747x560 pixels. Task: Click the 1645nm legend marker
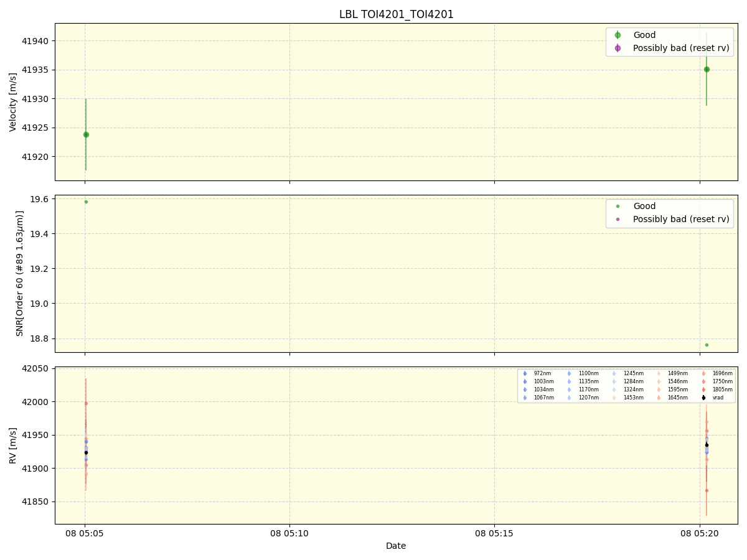pyautogui.click(x=659, y=398)
